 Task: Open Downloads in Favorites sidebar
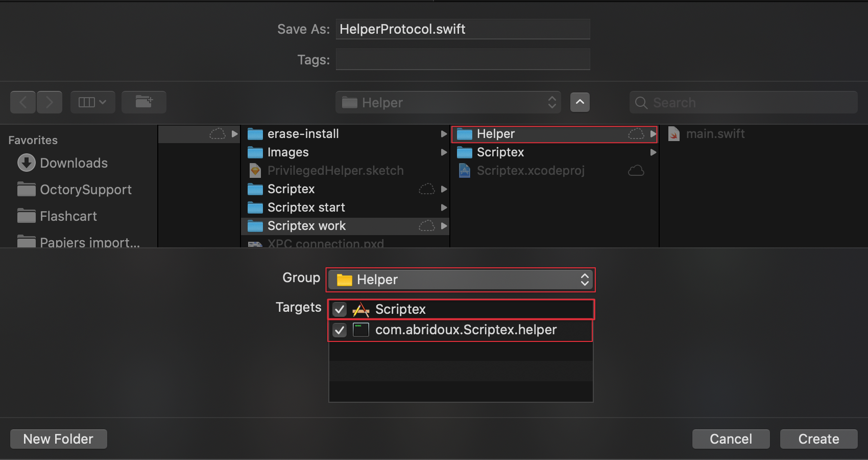click(x=74, y=163)
